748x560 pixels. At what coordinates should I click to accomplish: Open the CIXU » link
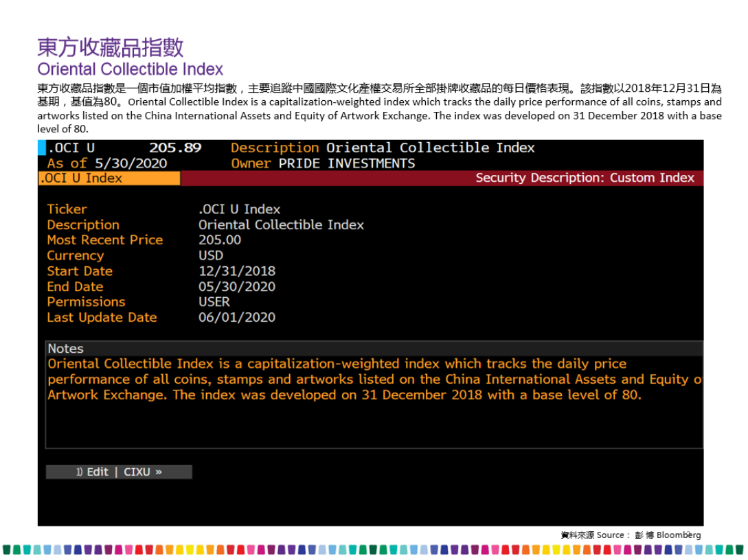(143, 472)
